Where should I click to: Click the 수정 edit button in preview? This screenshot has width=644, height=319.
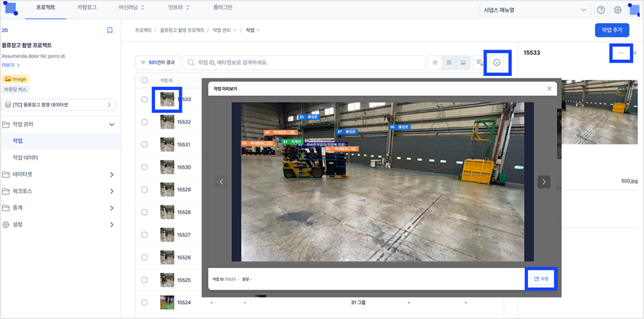[x=541, y=279]
